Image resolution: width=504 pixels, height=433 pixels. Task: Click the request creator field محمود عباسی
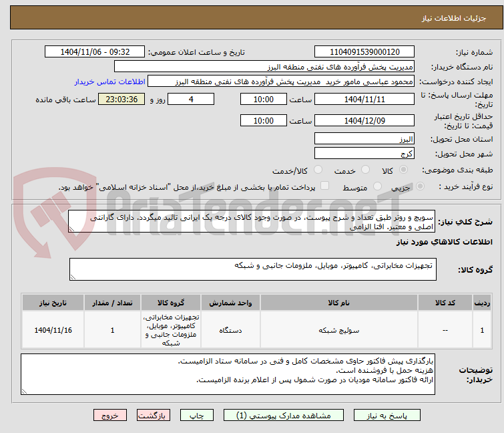click(x=281, y=82)
